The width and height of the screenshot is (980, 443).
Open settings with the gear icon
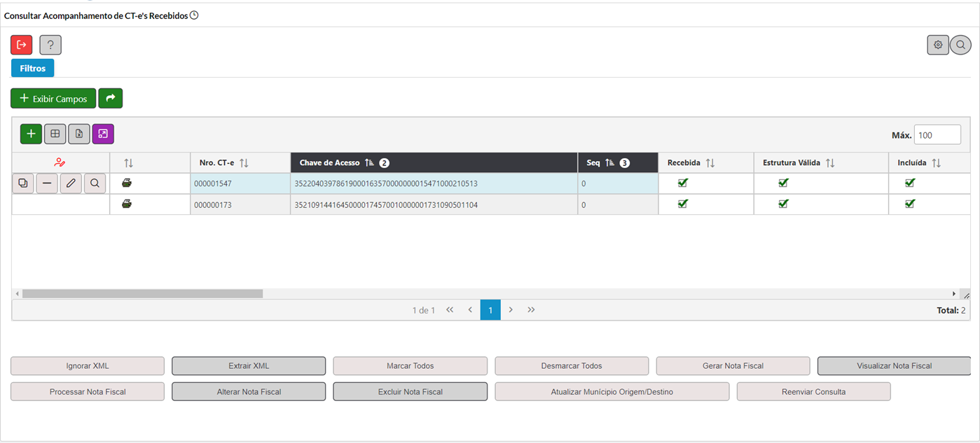(938, 45)
